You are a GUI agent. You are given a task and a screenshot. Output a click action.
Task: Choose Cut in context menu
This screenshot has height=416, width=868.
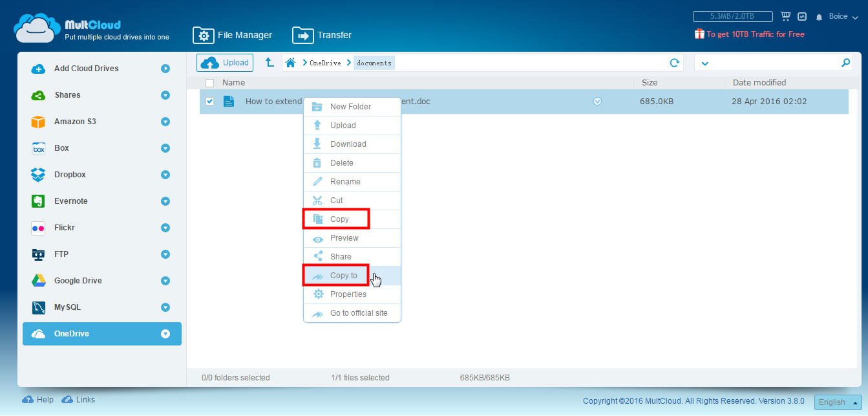352,201
